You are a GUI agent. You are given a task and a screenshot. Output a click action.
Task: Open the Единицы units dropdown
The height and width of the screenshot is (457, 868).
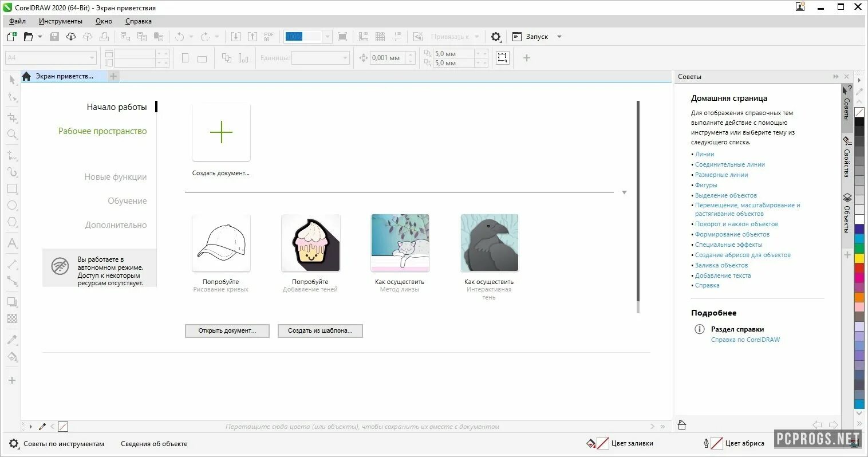pyautogui.click(x=345, y=58)
